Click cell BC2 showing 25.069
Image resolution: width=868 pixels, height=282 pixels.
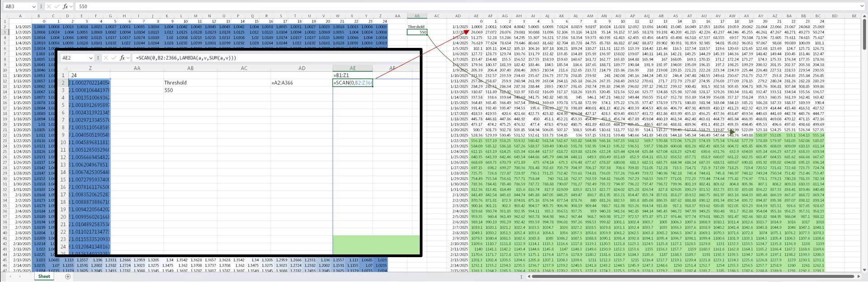point(818,27)
